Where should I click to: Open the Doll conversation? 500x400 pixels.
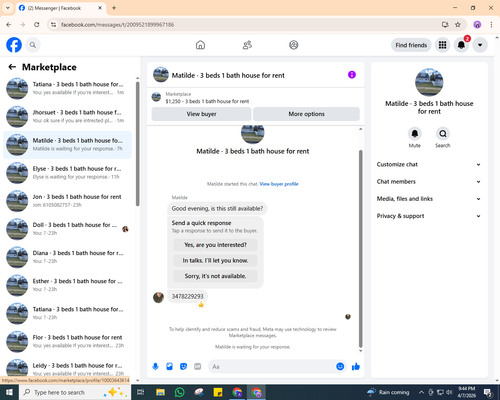pyautogui.click(x=67, y=229)
